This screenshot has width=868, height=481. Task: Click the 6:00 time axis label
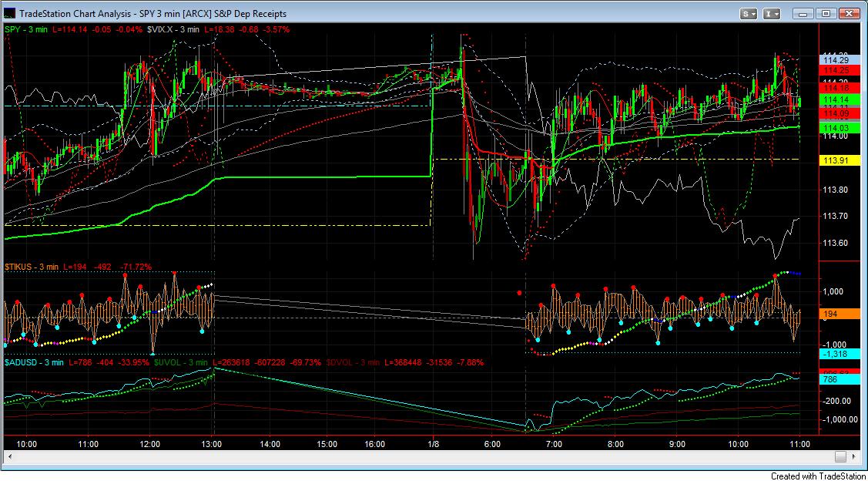pos(492,444)
